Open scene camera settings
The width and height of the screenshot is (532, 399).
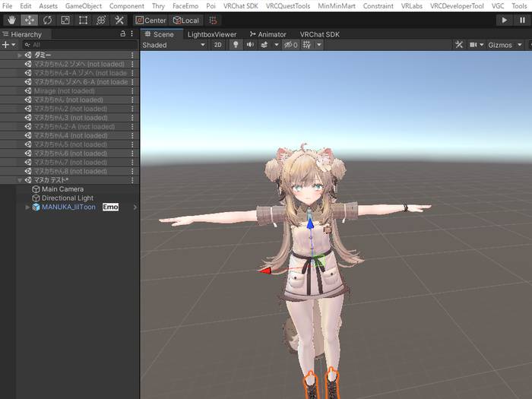(x=477, y=45)
